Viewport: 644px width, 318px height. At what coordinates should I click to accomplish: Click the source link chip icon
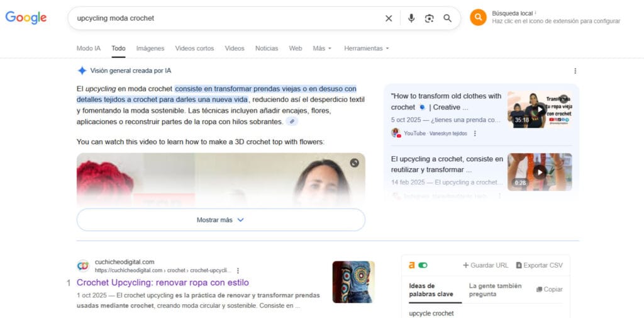[292, 122]
